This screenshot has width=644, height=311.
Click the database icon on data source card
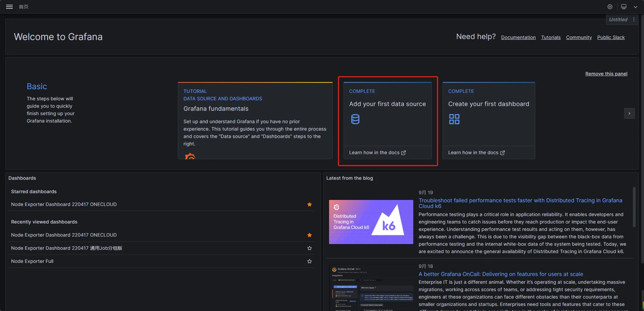[355, 119]
